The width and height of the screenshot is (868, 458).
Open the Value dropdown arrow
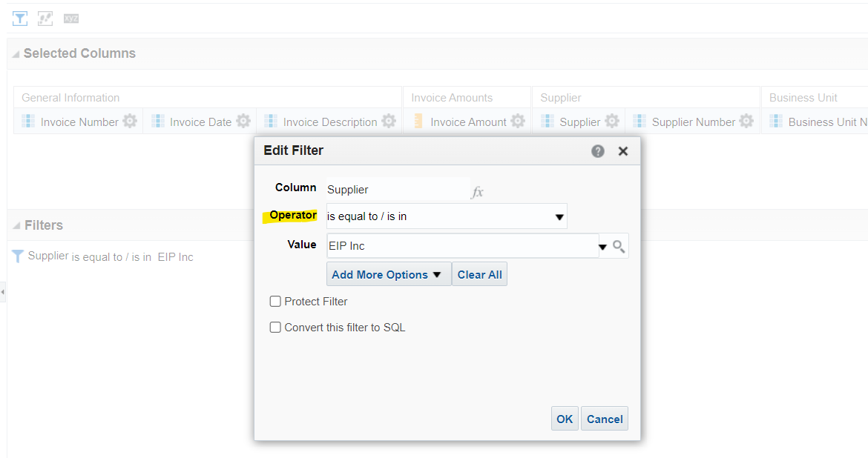603,247
